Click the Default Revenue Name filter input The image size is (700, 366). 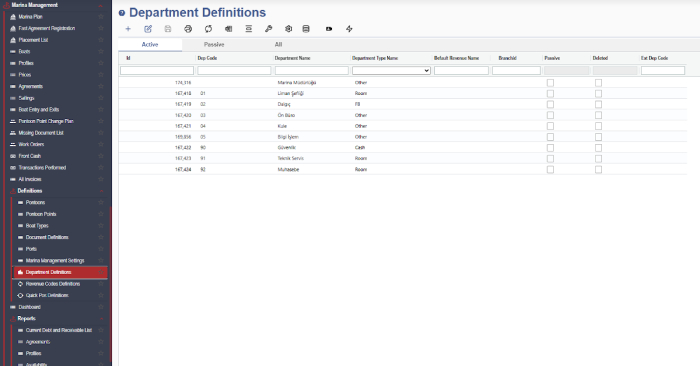click(x=462, y=71)
